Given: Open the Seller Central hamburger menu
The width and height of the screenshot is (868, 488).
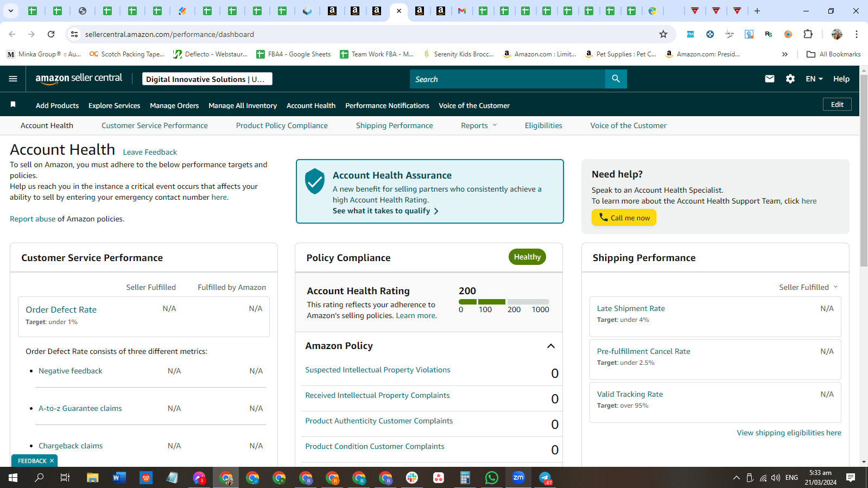Looking at the screenshot, I should pyautogui.click(x=13, y=79).
